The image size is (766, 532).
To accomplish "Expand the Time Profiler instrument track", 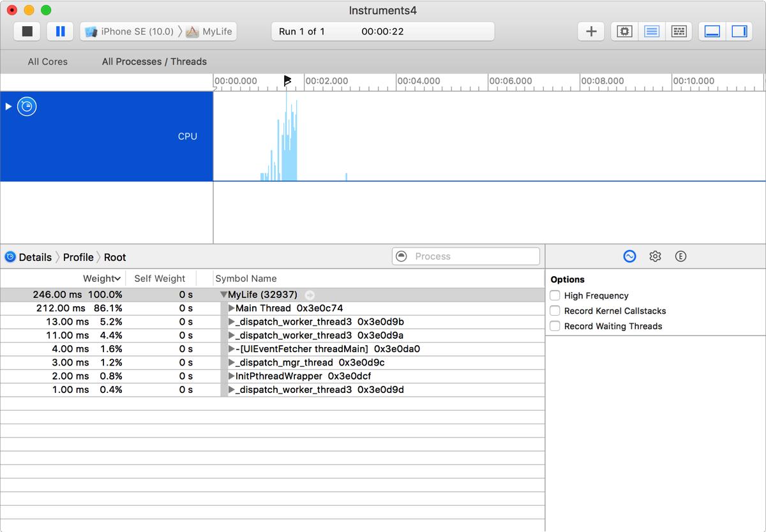I will coord(8,107).
